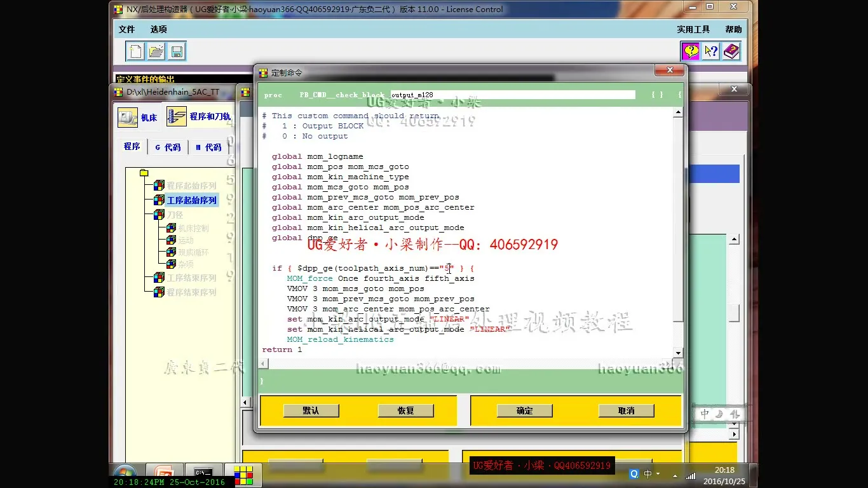The width and height of the screenshot is (868, 488).
Task: Click the 默认 button
Action: [x=311, y=411]
